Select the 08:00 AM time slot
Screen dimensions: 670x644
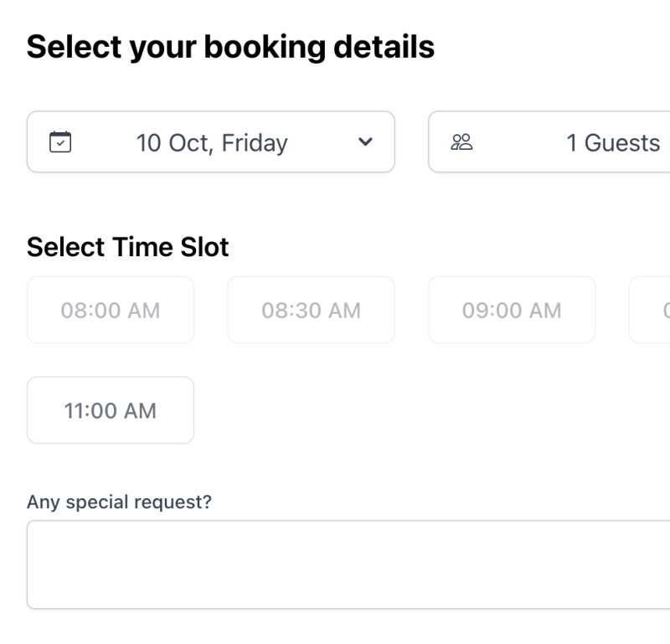coord(111,311)
